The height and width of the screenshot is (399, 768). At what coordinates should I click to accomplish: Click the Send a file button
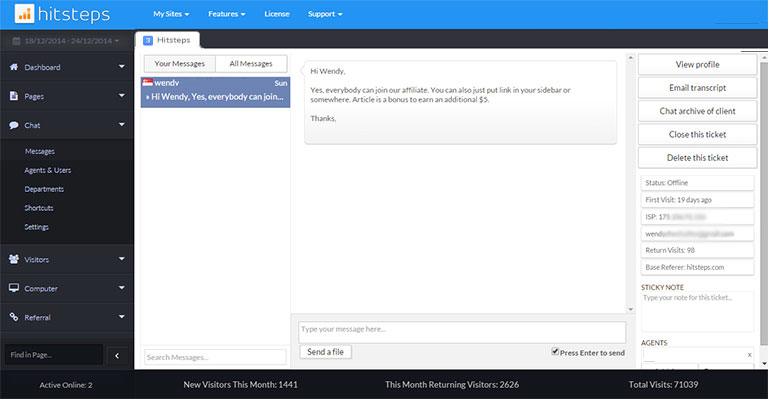tap(325, 352)
